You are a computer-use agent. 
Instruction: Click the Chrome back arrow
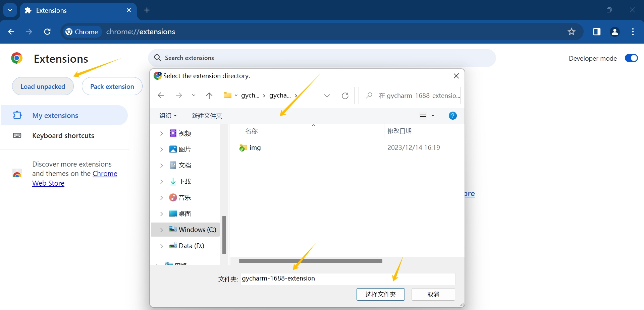click(x=11, y=32)
